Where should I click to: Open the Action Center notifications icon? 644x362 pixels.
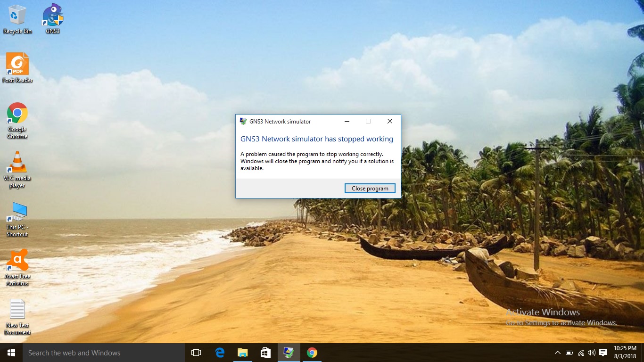[603, 353]
